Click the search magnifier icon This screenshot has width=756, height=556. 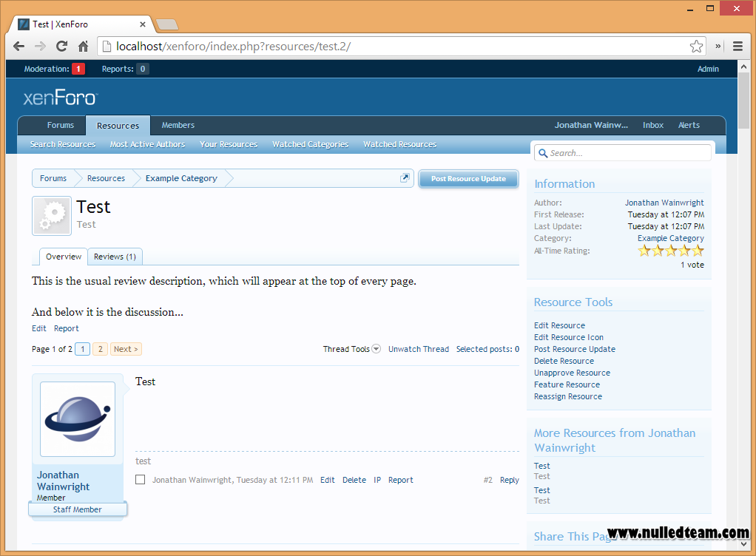click(543, 153)
